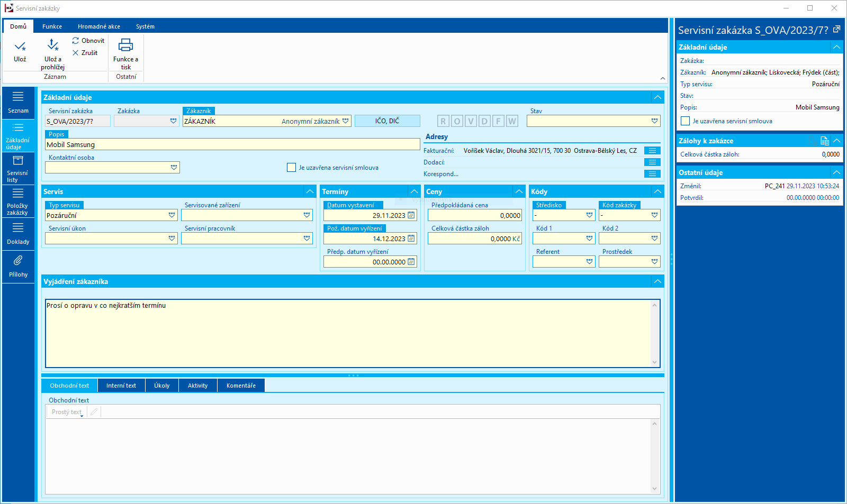847x504 pixels.
Task: Open the Servisované zařízení dropdown
Action: tap(307, 215)
